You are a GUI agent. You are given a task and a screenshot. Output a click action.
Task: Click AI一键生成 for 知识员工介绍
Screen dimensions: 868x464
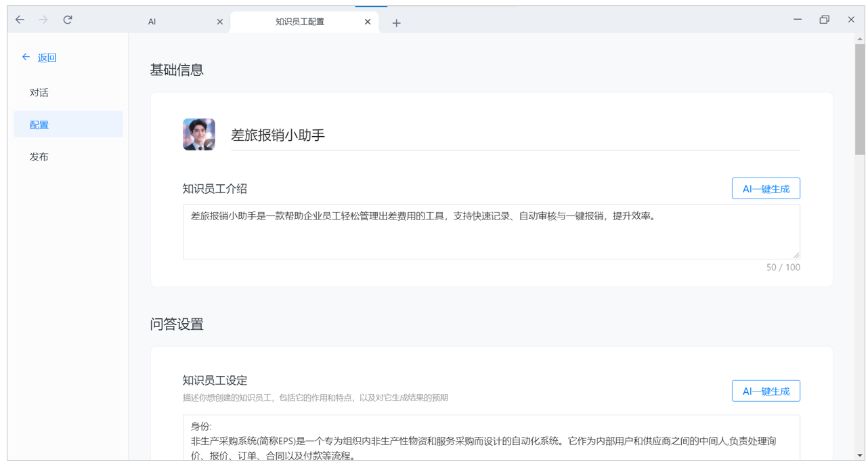tap(766, 188)
